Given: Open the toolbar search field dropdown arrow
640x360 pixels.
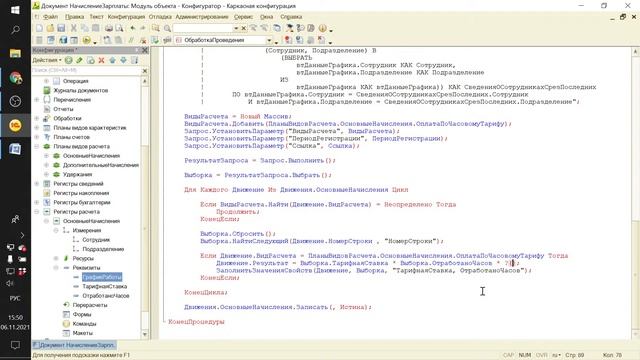Looking at the screenshot, I should tap(236, 28).
